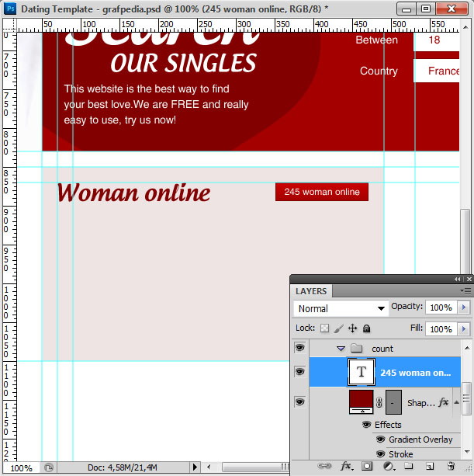This screenshot has width=474, height=476.
Task: Delete layer using trash icon
Action: [x=451, y=466]
